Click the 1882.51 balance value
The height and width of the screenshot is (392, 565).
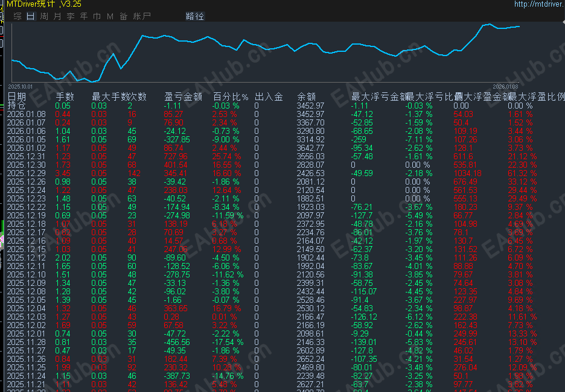310,198
